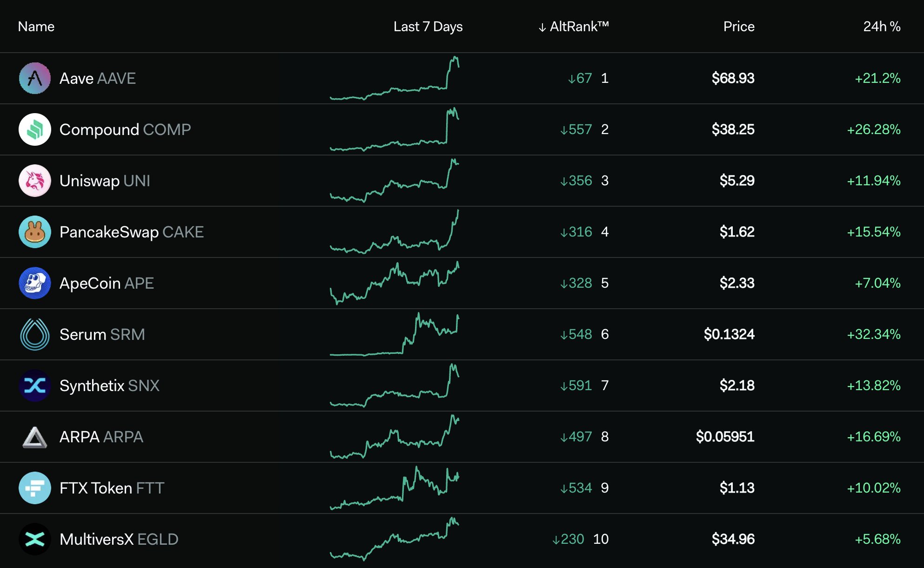Viewport: 924px width, 568px height.
Task: Click the PancakeSwap price $1.62
Action: pos(737,232)
